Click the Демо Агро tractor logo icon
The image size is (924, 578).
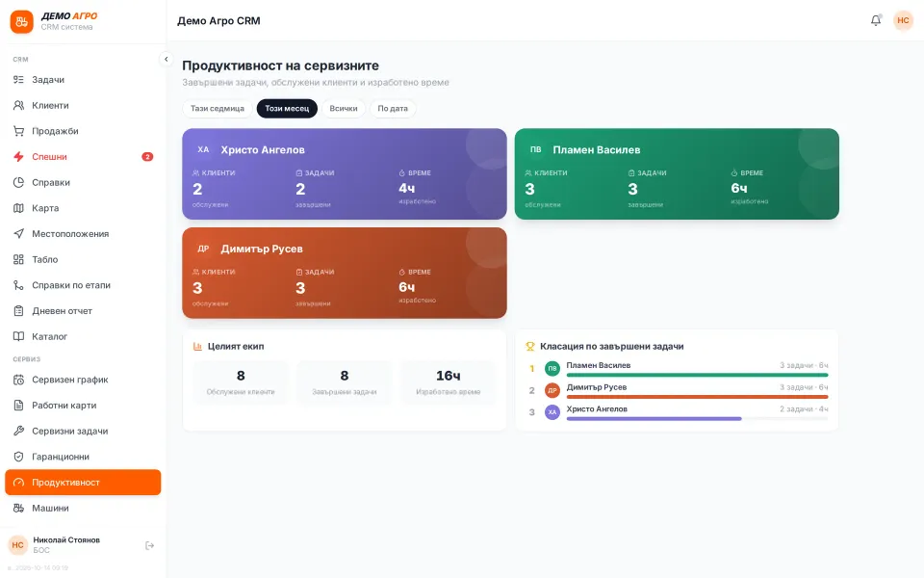point(22,22)
